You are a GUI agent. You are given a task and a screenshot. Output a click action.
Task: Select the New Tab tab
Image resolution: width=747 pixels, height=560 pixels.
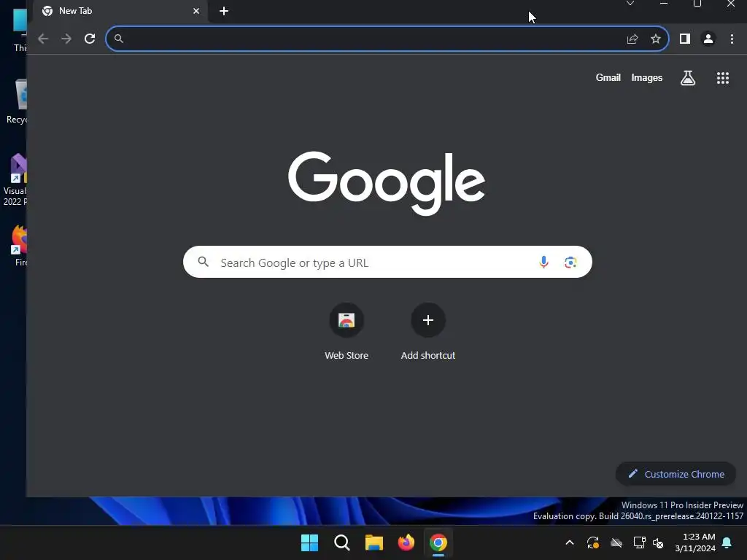119,11
